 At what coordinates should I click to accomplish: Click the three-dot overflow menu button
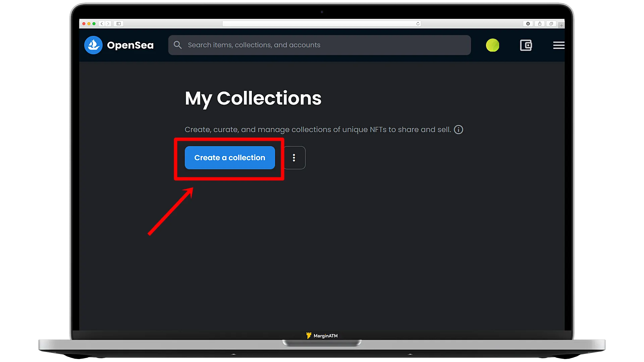coord(294,157)
